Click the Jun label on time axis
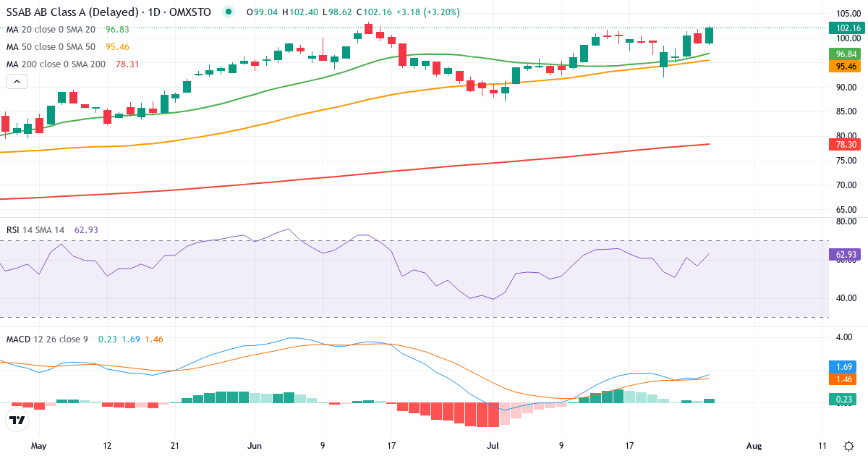The width and height of the screenshot is (868, 456). pyautogui.click(x=255, y=445)
